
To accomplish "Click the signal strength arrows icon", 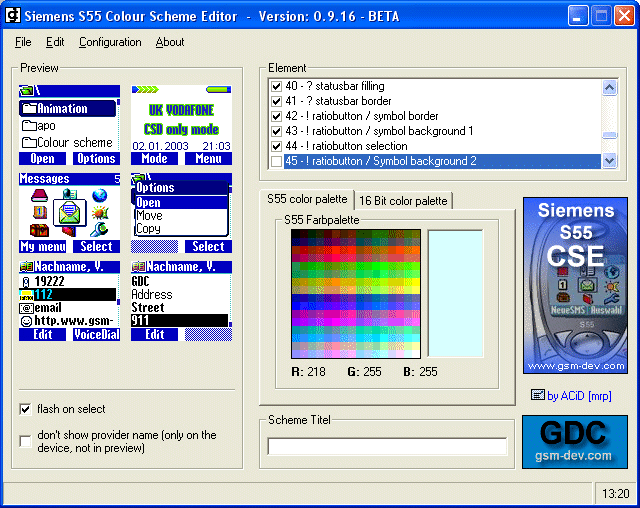I will [145, 89].
